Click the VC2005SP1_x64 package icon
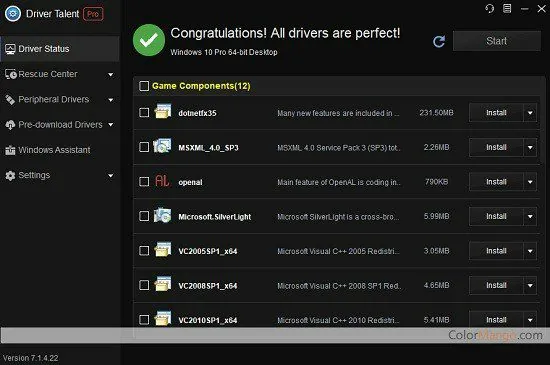The width and height of the screenshot is (550, 365). pyautogui.click(x=163, y=250)
